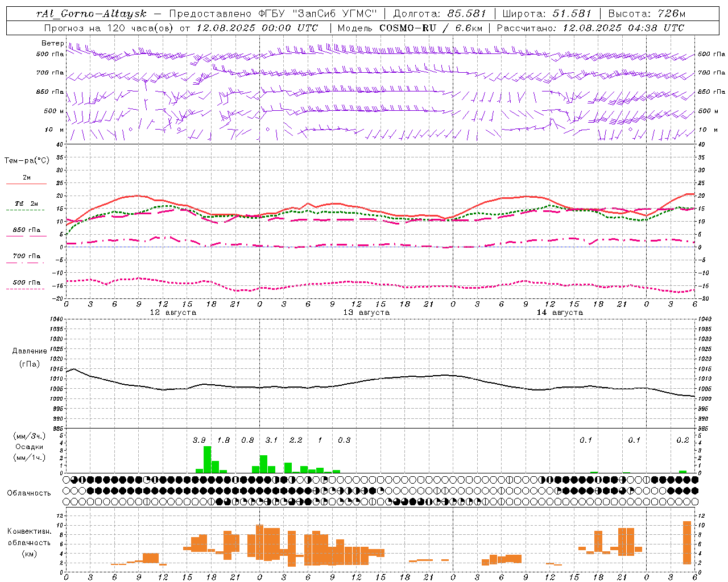Click the "Конвективн." convective cloud label
728x582 pixels.
tap(29, 531)
